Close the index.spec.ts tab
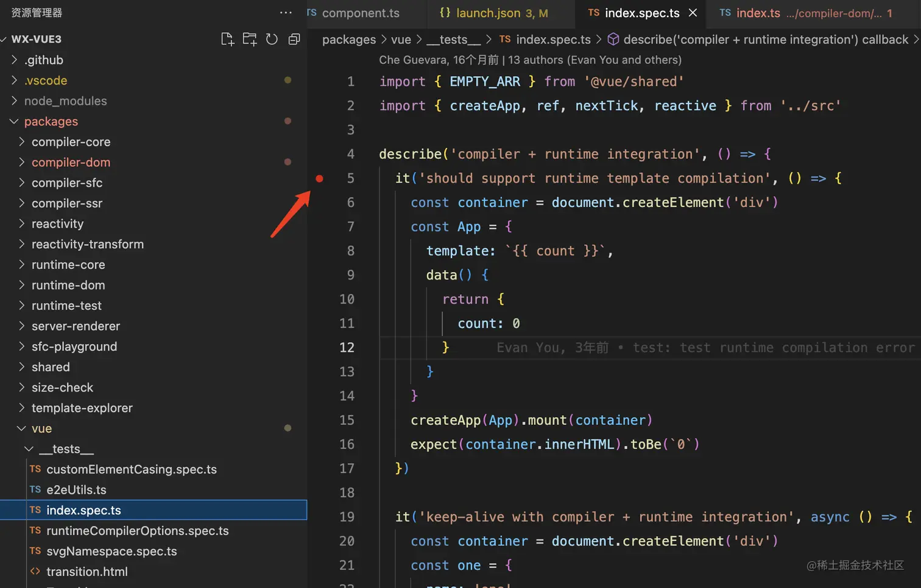 [693, 13]
